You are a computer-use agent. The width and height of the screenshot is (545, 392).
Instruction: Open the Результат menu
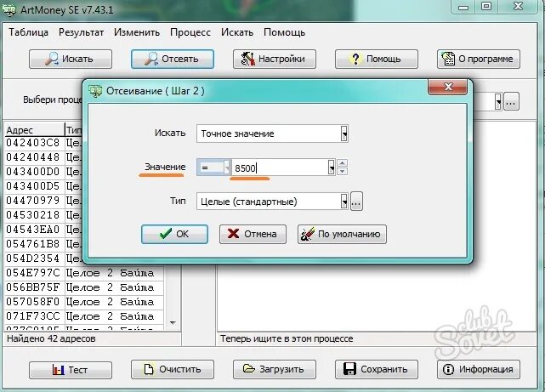[x=81, y=32]
